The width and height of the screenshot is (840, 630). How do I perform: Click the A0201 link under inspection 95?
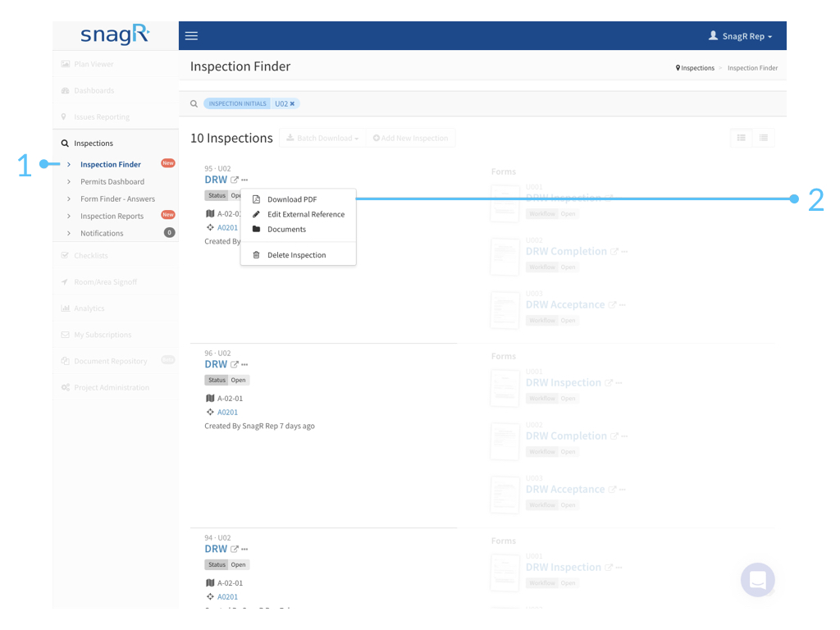pos(228,228)
